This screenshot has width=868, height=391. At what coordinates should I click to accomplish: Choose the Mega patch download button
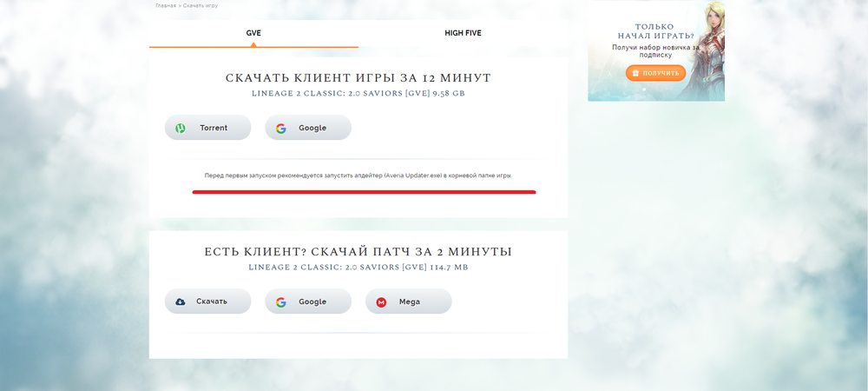pos(408,302)
